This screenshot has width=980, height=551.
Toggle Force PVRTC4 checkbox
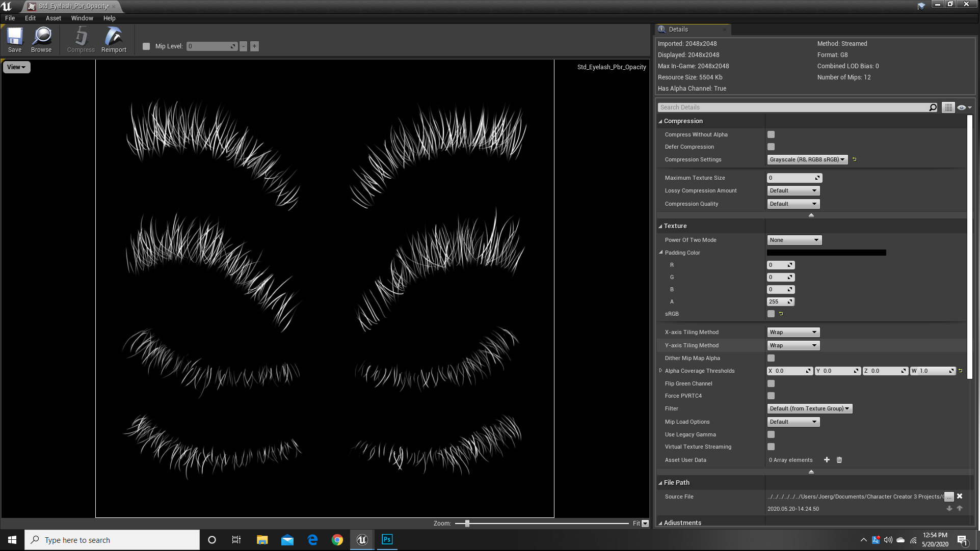pyautogui.click(x=771, y=396)
